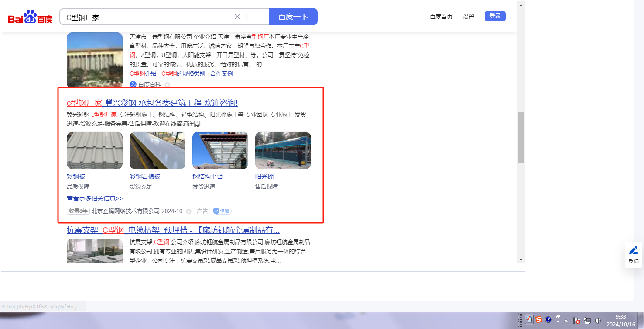The width and height of the screenshot is (644, 329).
Task: Open the Sogou input method tray icon
Action: pos(539,319)
